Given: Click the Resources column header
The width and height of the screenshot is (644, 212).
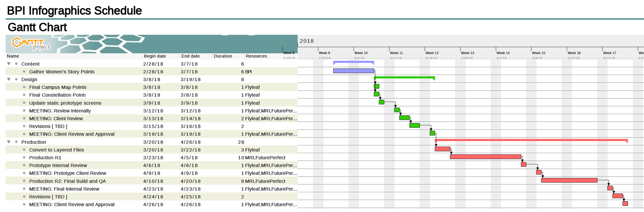Looking at the screenshot, I should [x=256, y=56].
